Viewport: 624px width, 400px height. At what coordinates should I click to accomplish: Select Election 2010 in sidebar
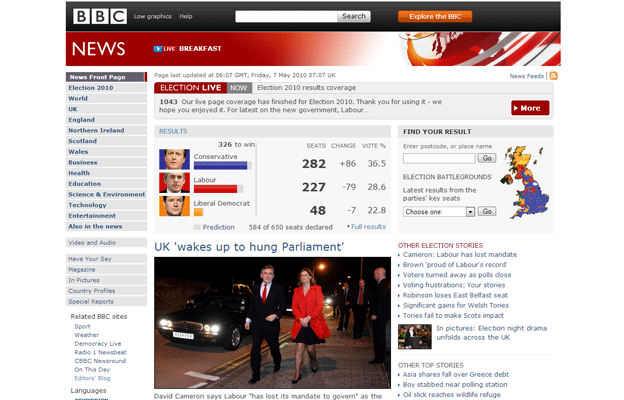91,88
